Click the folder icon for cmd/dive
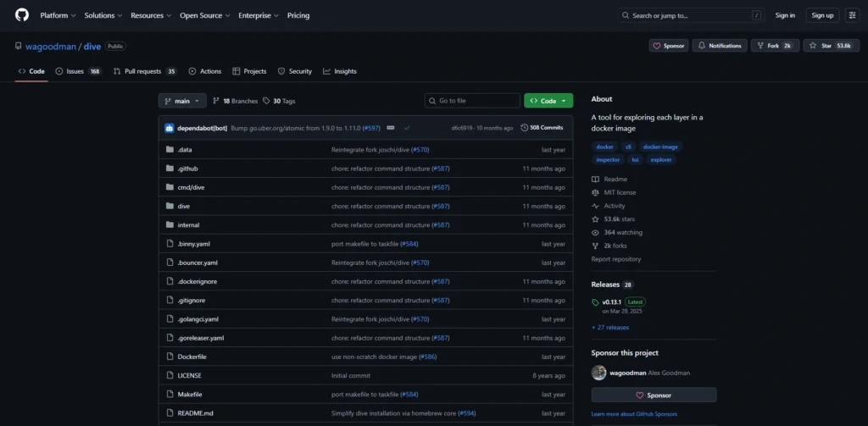The image size is (868, 426). click(x=170, y=187)
